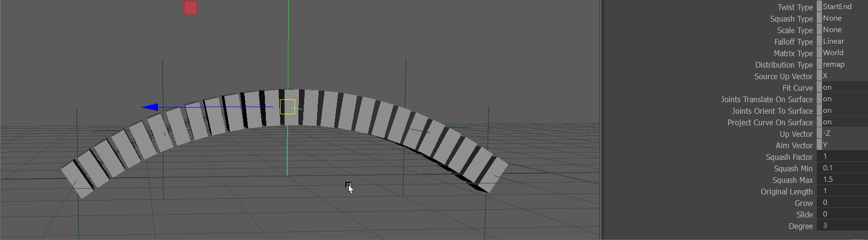Open the Aim Vector Y value

coord(843,145)
